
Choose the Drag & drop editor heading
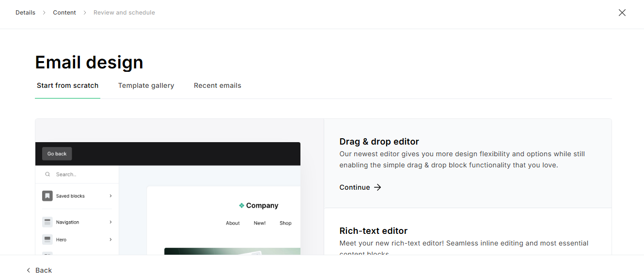pyautogui.click(x=379, y=142)
